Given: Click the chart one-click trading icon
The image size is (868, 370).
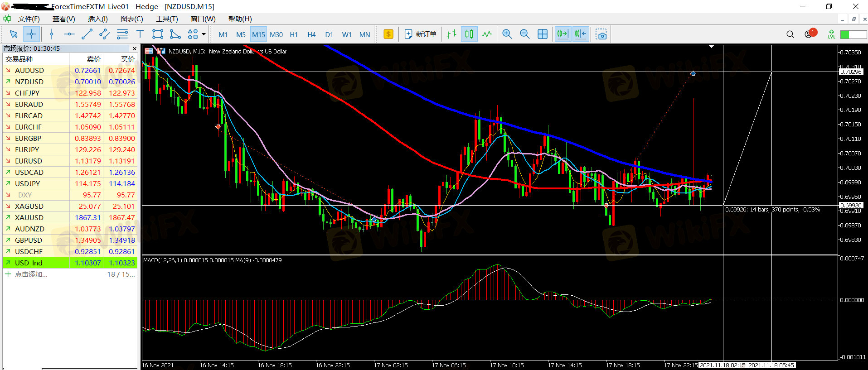Looking at the screenshot, I should pos(160,51).
